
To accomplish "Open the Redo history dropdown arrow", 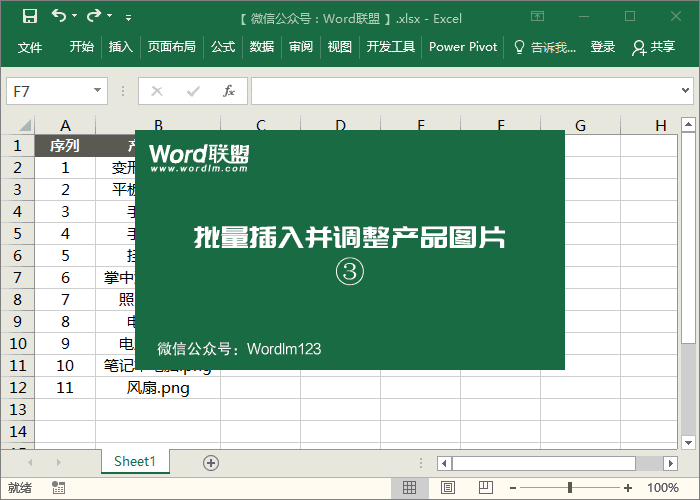I will (110, 16).
